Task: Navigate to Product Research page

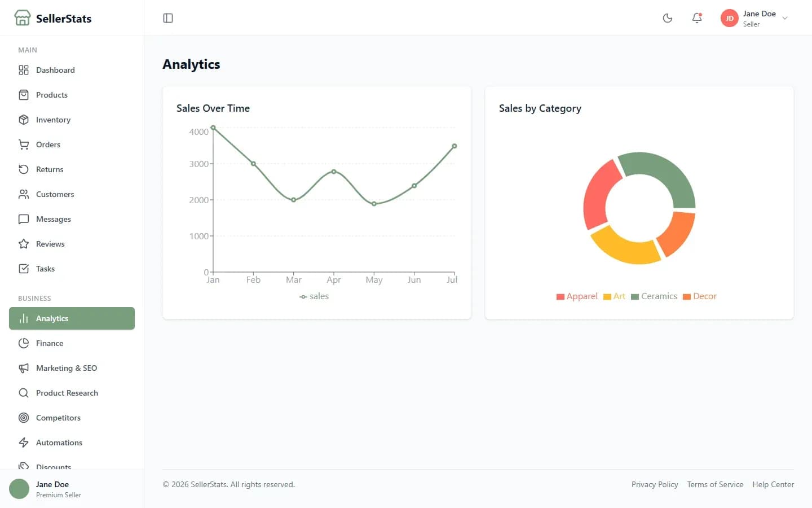Action: coord(72,393)
